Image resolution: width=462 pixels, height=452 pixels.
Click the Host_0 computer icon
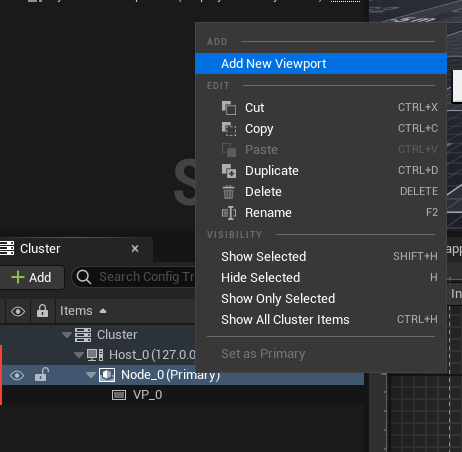(x=95, y=355)
